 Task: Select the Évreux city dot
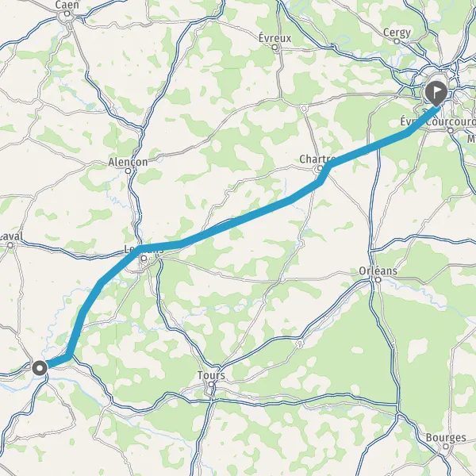tap(274, 47)
